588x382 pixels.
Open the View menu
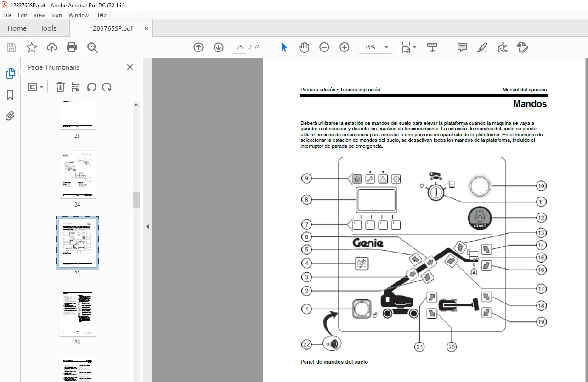[40, 15]
